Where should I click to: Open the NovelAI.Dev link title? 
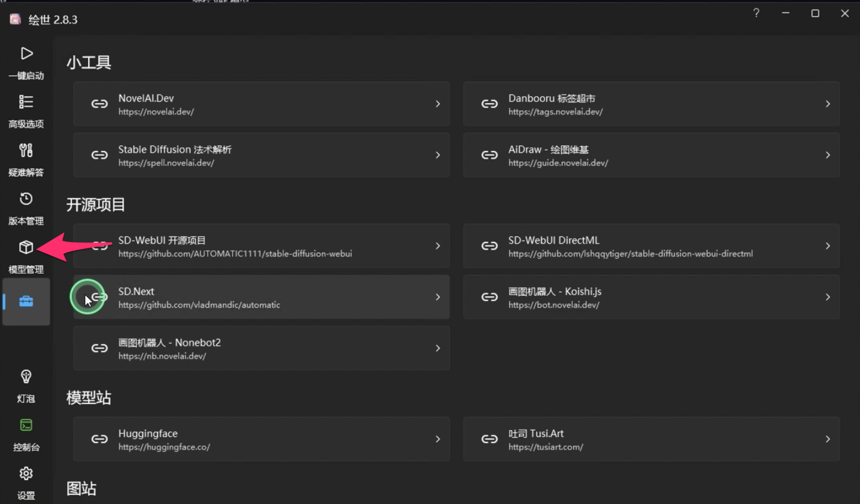point(146,98)
